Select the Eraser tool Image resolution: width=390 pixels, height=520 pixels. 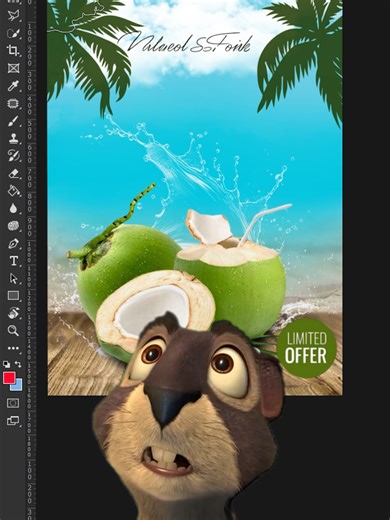(13, 173)
